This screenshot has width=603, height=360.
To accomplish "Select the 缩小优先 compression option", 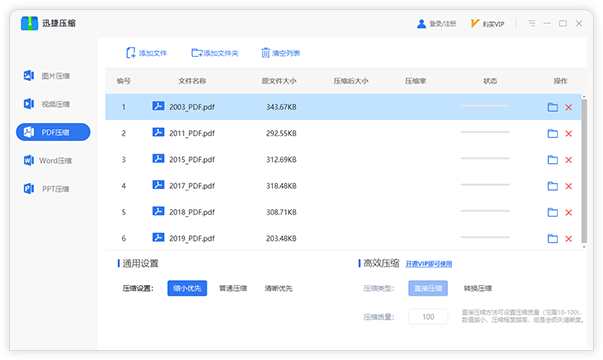I will pos(187,288).
